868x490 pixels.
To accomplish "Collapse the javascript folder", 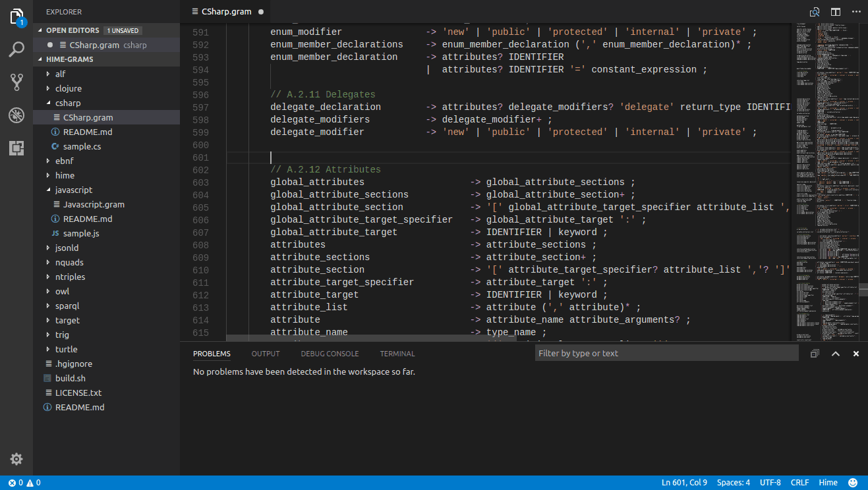I will pos(73,190).
